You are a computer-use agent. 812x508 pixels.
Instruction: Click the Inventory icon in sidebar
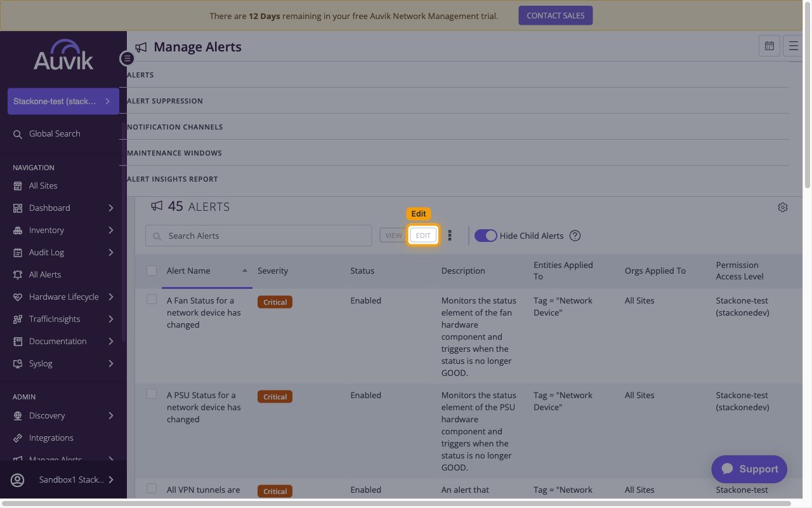click(x=18, y=231)
